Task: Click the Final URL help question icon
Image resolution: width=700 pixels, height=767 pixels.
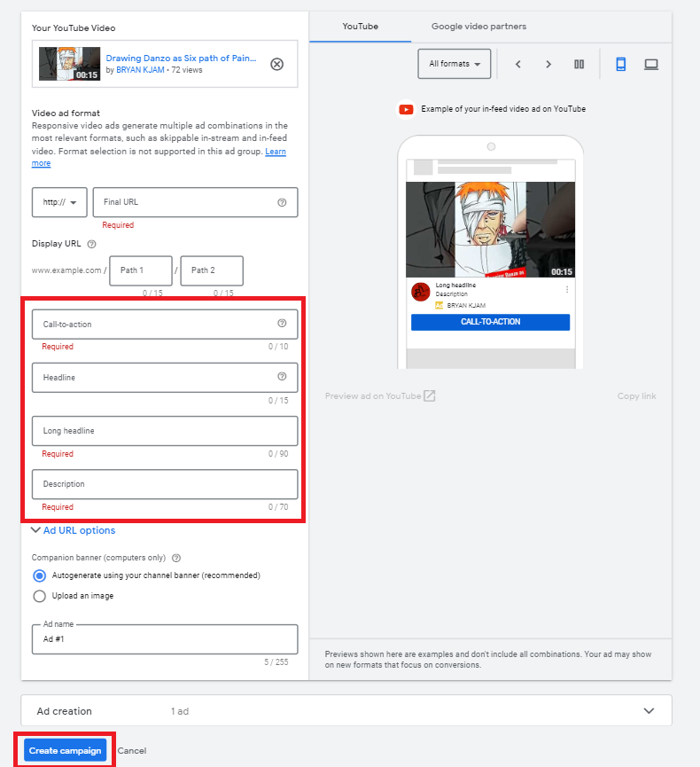Action: point(282,202)
